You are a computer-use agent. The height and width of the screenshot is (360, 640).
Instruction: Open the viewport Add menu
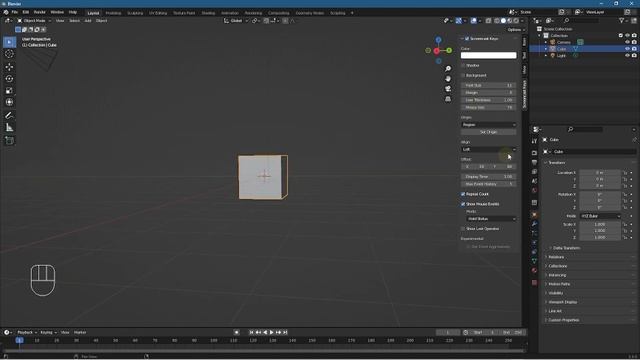88,20
